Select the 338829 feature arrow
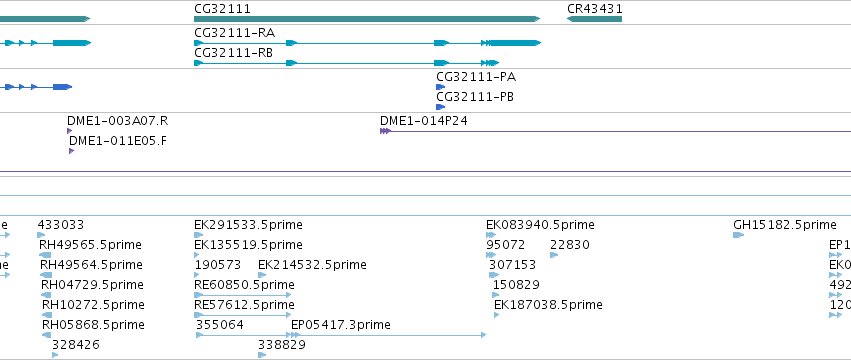Image resolution: width=851 pixels, height=360 pixels. pyautogui.click(x=262, y=355)
